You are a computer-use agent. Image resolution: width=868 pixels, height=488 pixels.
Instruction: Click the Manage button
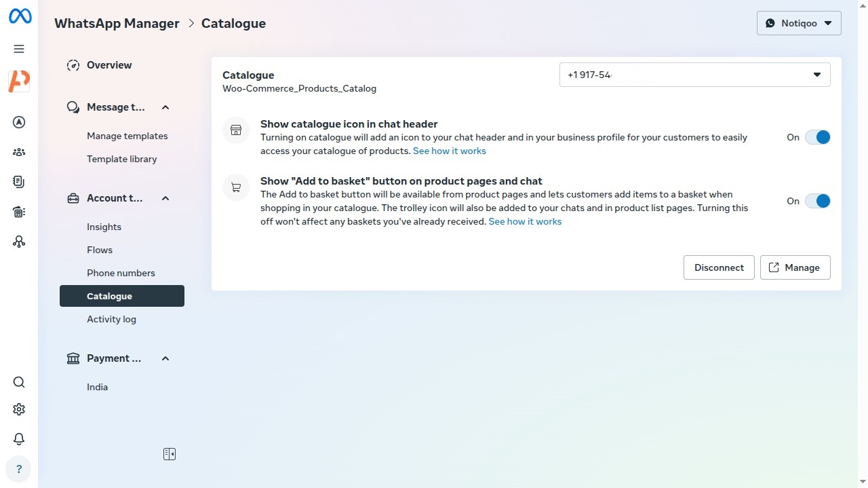(x=795, y=267)
